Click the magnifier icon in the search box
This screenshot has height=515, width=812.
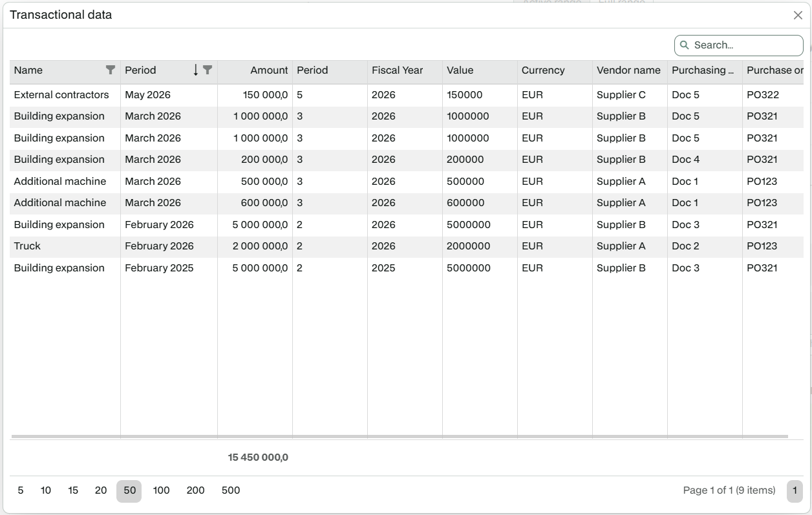[x=685, y=45]
